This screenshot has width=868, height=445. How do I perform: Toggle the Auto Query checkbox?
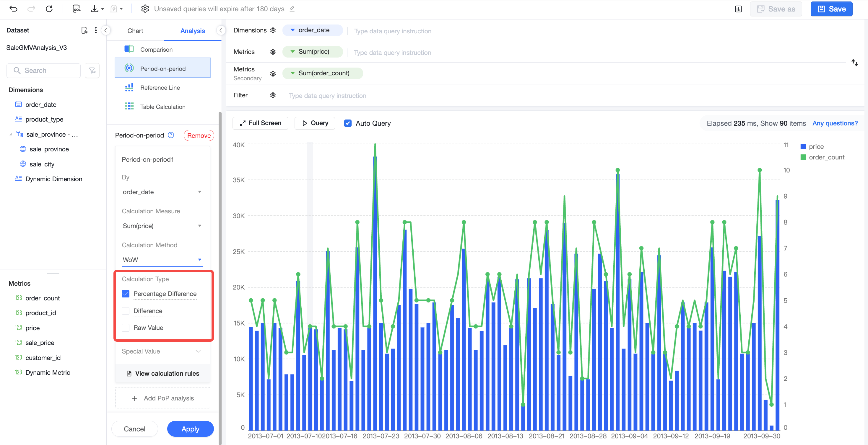[x=348, y=124]
